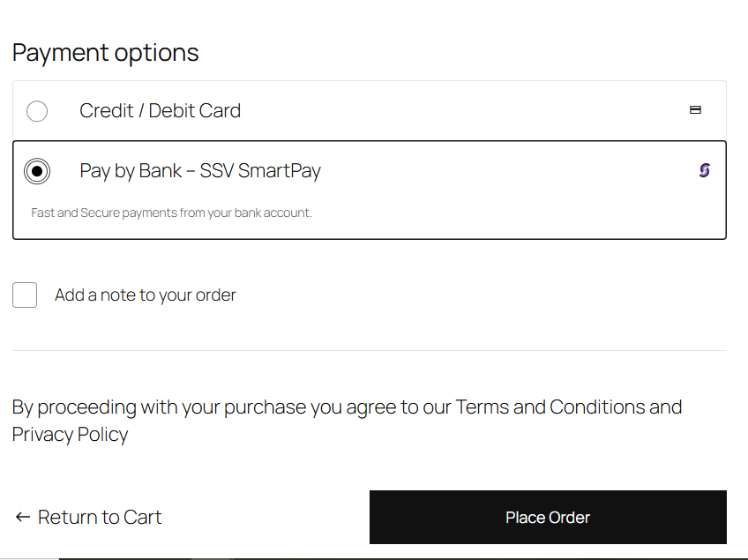This screenshot has width=748, height=560.
Task: Click the Pay by Bank payment option row
Action: pos(369,190)
